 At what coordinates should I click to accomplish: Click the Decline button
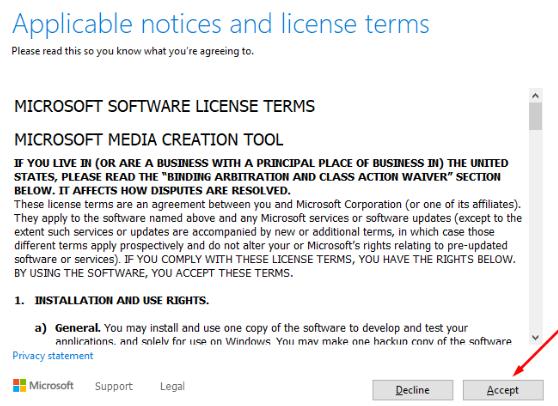(412, 390)
